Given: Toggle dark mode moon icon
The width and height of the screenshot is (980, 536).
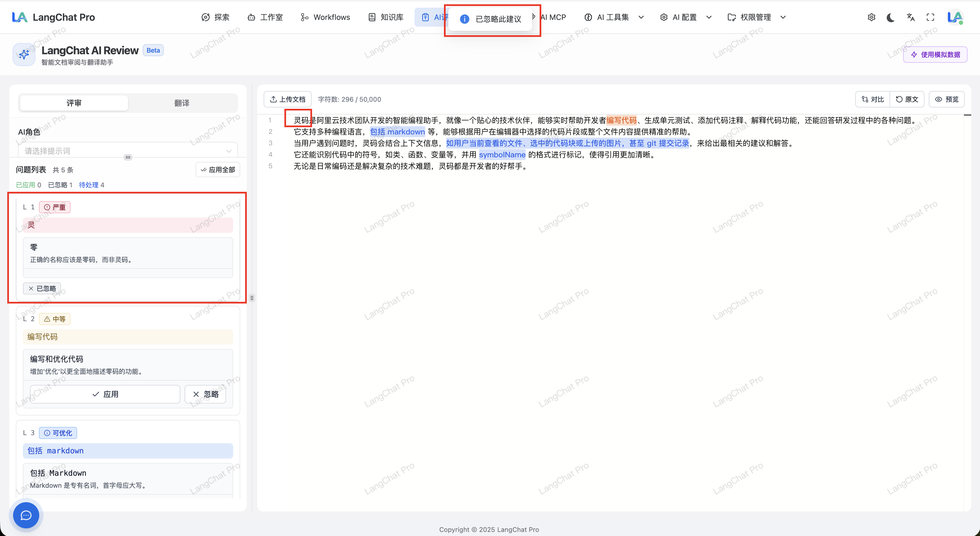Looking at the screenshot, I should [891, 17].
